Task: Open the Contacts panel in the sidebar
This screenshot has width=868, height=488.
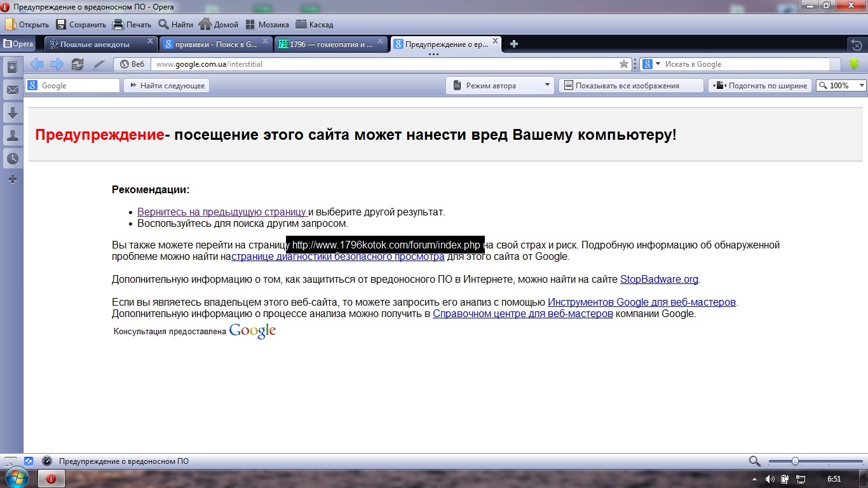Action: 12,135
